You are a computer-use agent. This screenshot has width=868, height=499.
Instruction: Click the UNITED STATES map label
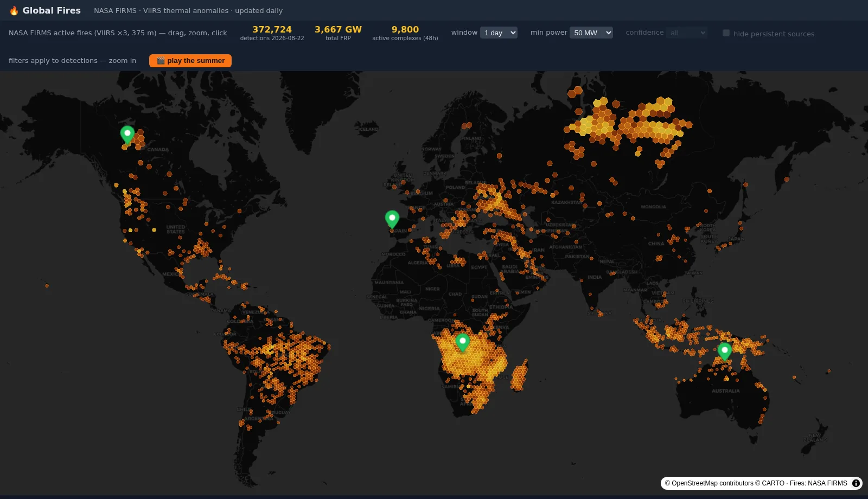click(176, 229)
